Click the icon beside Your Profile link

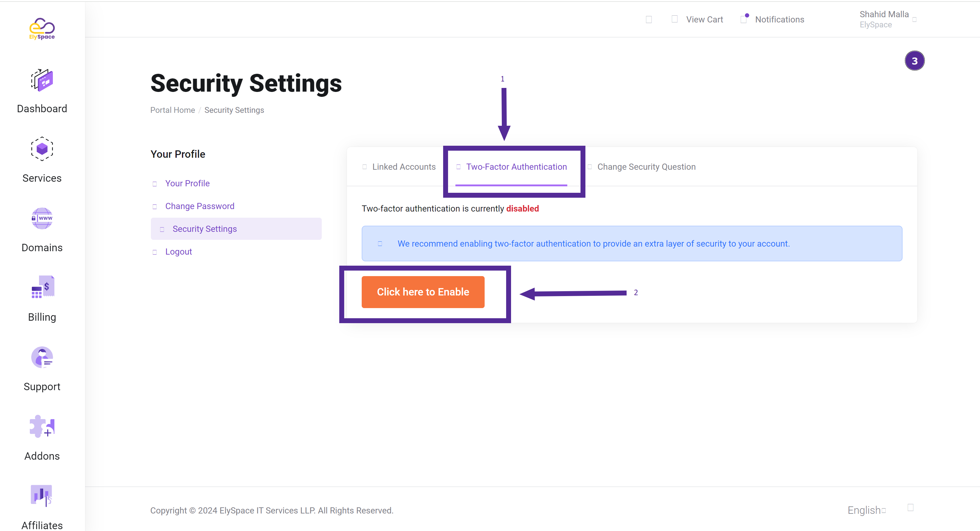pos(155,184)
